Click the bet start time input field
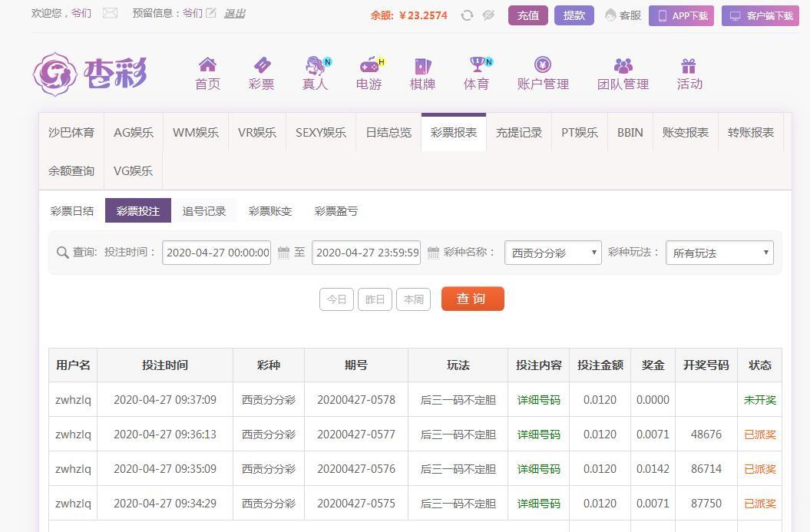The width and height of the screenshot is (810, 532). 217,253
